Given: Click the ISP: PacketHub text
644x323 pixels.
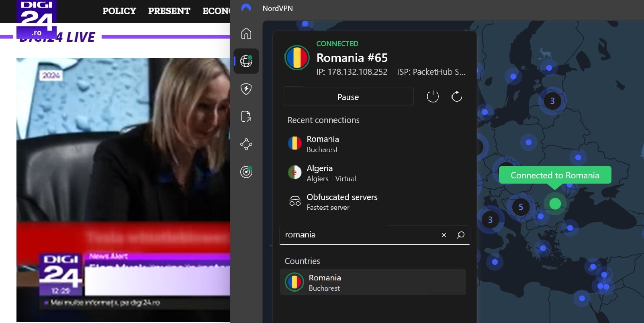Looking at the screenshot, I should click(x=431, y=72).
